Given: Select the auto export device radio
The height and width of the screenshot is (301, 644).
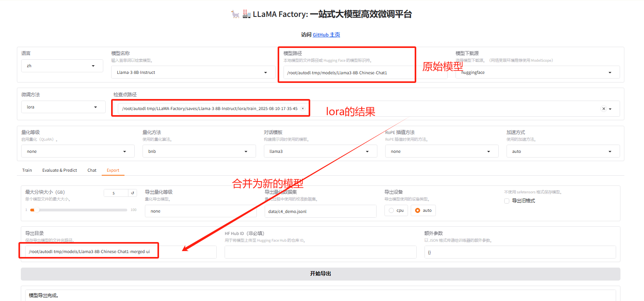Looking at the screenshot, I should pyautogui.click(x=423, y=211).
